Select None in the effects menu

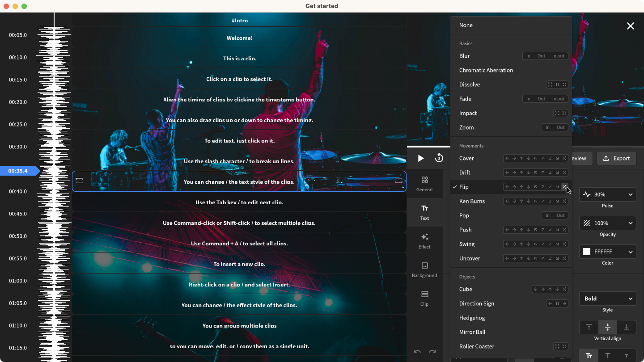click(x=466, y=25)
